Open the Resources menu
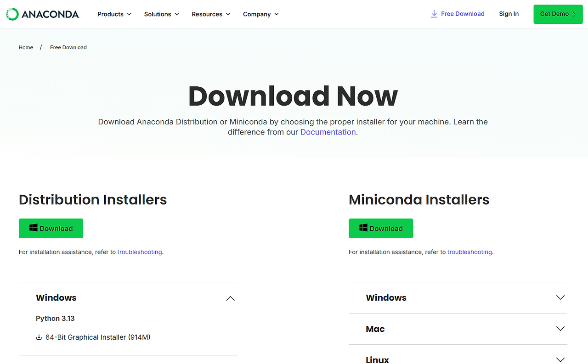 pos(211,14)
